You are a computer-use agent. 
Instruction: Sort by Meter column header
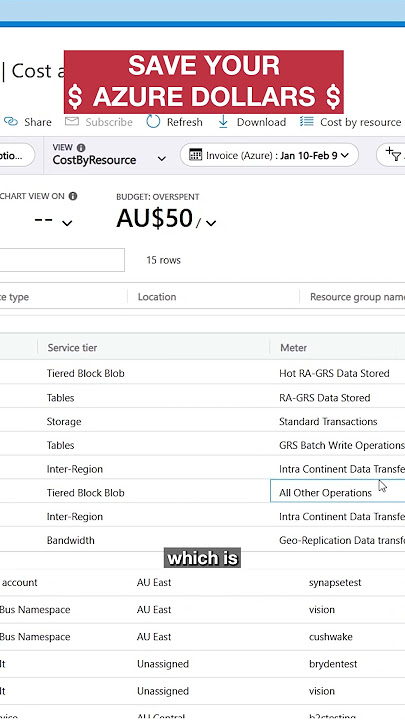tap(293, 348)
